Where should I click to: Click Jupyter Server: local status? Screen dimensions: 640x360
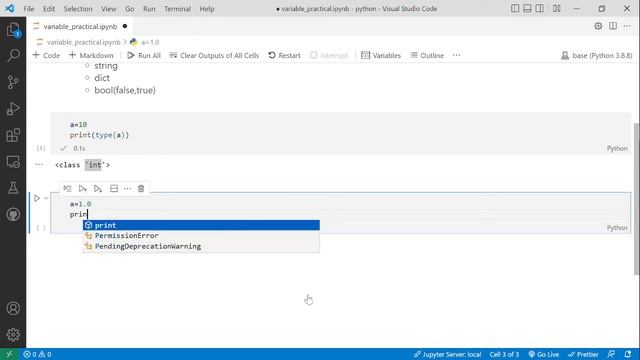pos(447,354)
